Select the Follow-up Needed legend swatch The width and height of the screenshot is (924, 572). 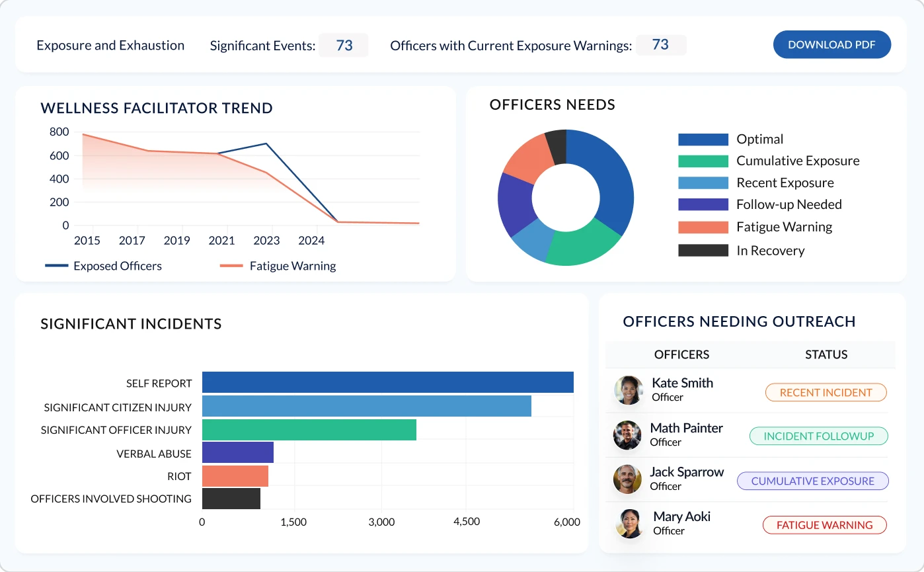click(x=703, y=205)
